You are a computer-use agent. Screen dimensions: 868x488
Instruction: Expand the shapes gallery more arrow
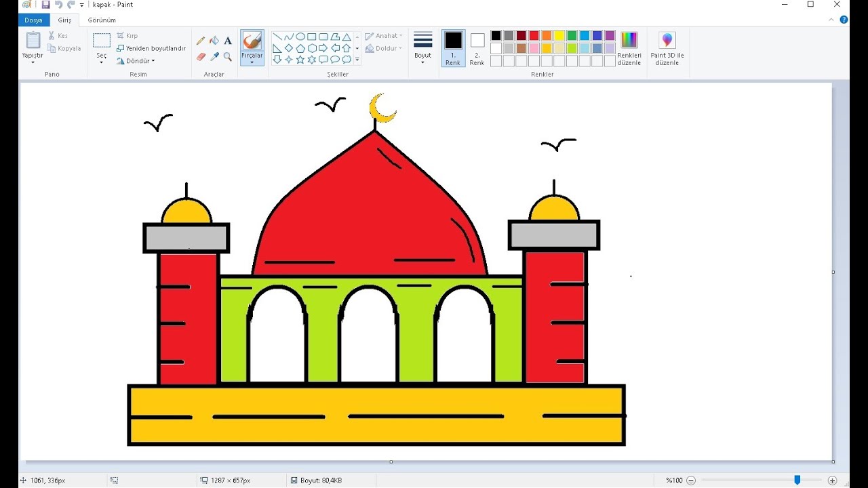pyautogui.click(x=357, y=60)
